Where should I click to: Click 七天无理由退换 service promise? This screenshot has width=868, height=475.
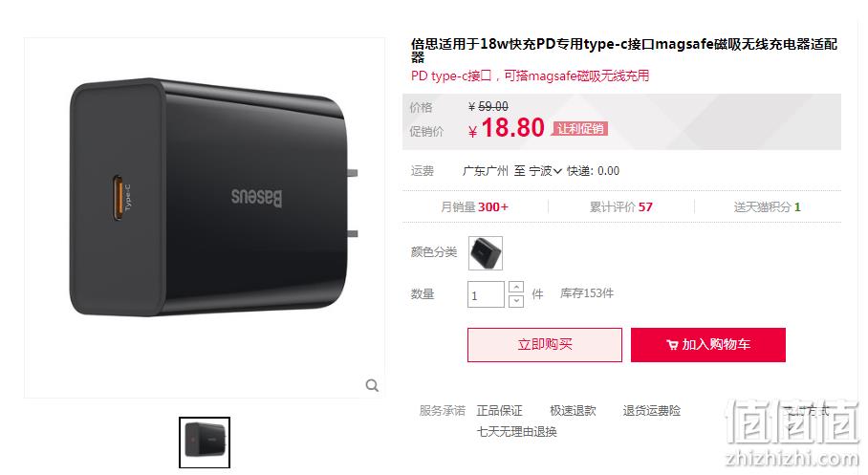[x=516, y=432]
